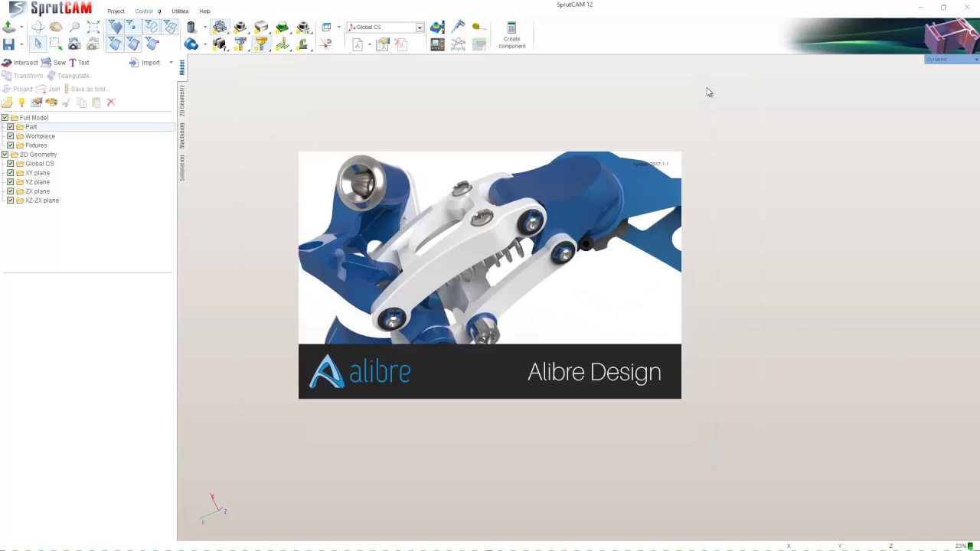Select the rotate view orbit tool

[x=38, y=27]
